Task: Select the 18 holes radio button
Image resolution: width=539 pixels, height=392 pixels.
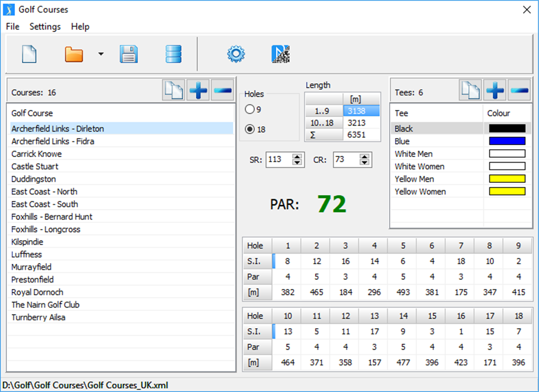Action: [x=250, y=130]
